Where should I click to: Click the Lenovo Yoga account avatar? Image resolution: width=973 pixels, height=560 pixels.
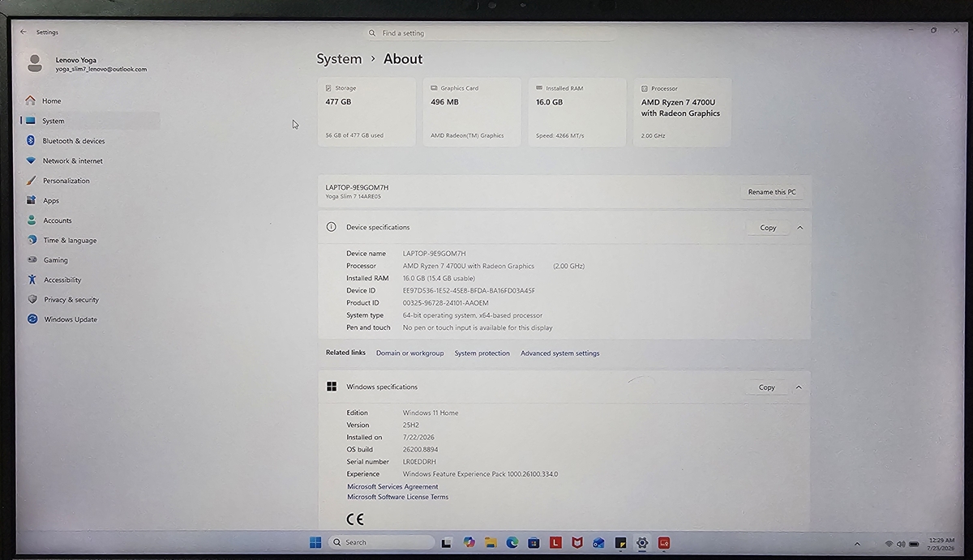(x=35, y=63)
